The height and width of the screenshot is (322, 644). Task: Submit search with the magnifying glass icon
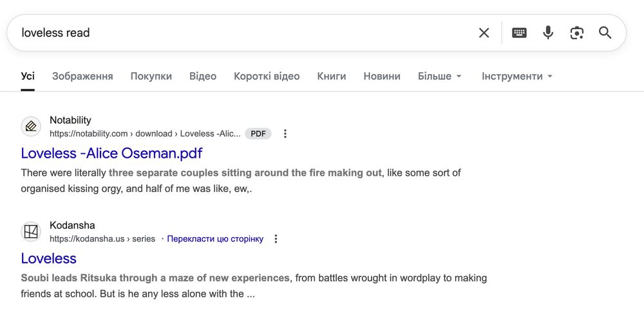(x=605, y=33)
